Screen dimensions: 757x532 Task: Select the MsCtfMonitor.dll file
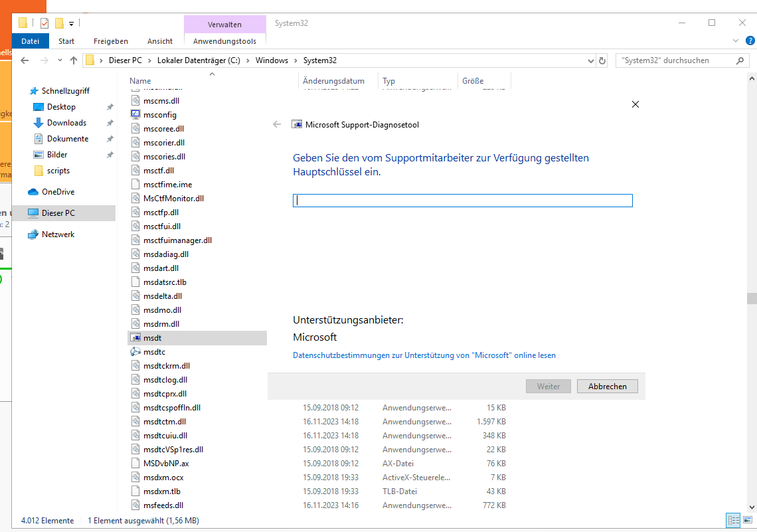(173, 199)
